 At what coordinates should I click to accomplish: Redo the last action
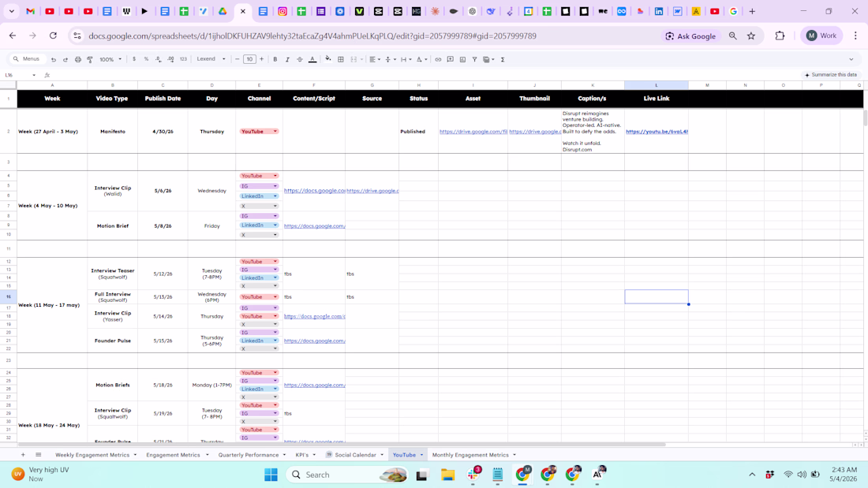(x=65, y=59)
